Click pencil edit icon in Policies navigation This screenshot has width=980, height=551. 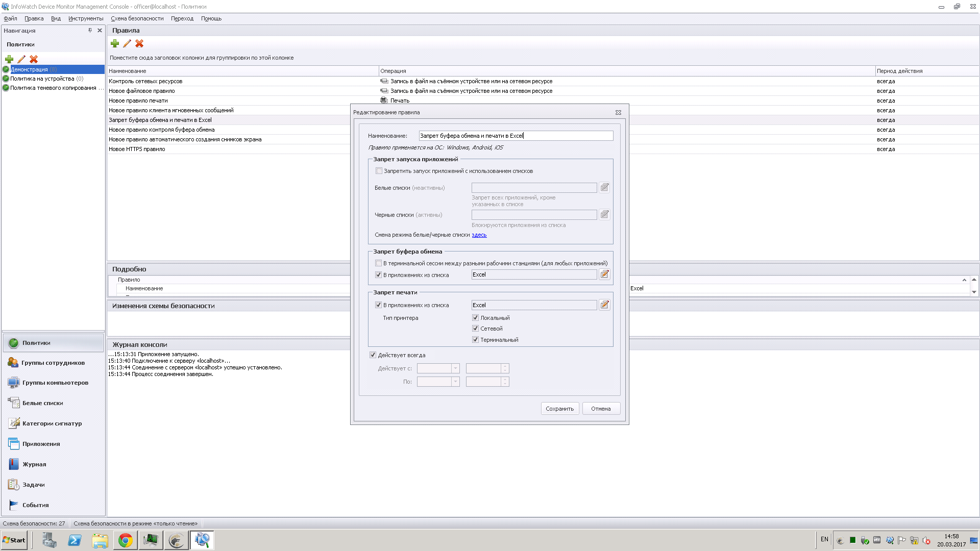pyautogui.click(x=21, y=59)
